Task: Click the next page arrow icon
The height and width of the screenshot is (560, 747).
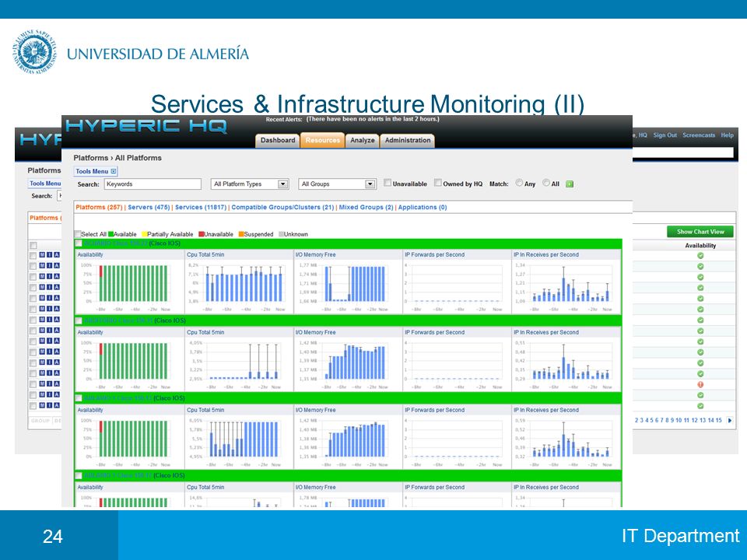Action: (x=729, y=421)
